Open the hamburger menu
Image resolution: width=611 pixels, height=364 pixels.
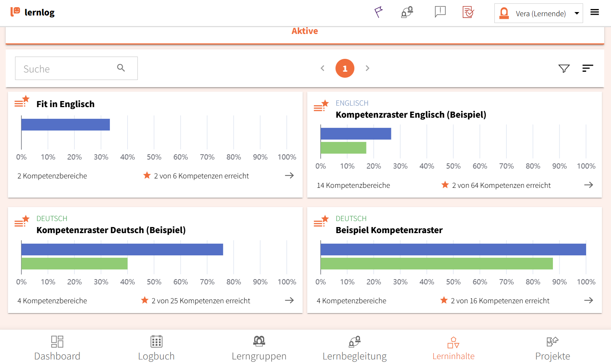(x=595, y=12)
